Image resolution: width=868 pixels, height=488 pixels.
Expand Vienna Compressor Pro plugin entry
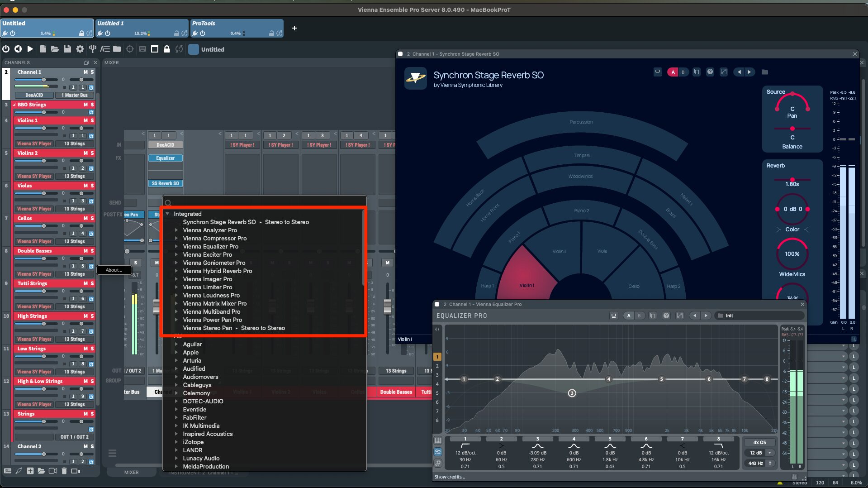point(176,238)
